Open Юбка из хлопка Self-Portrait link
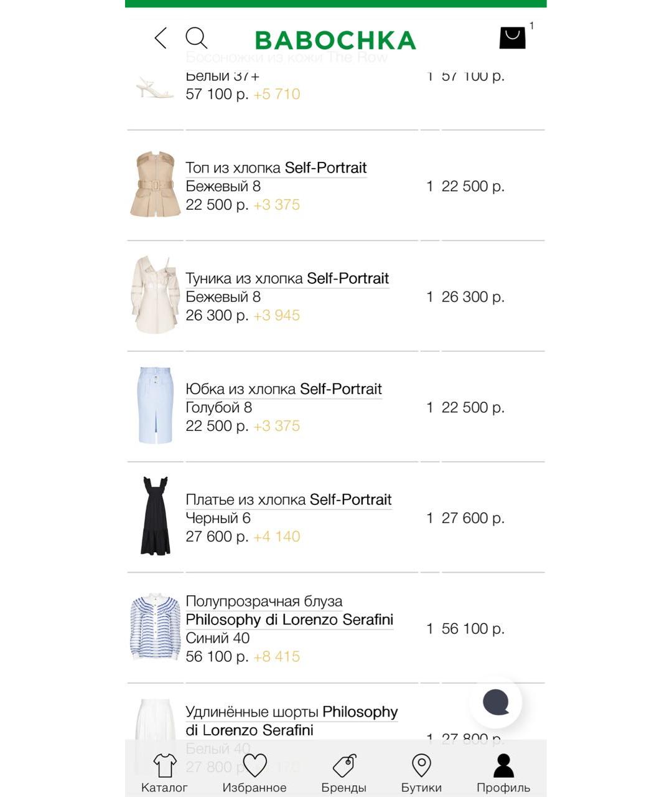Screen dimensions: 672x797 [283, 389]
